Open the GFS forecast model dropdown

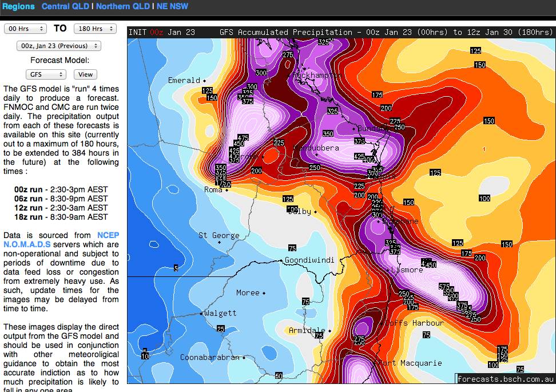coord(46,74)
